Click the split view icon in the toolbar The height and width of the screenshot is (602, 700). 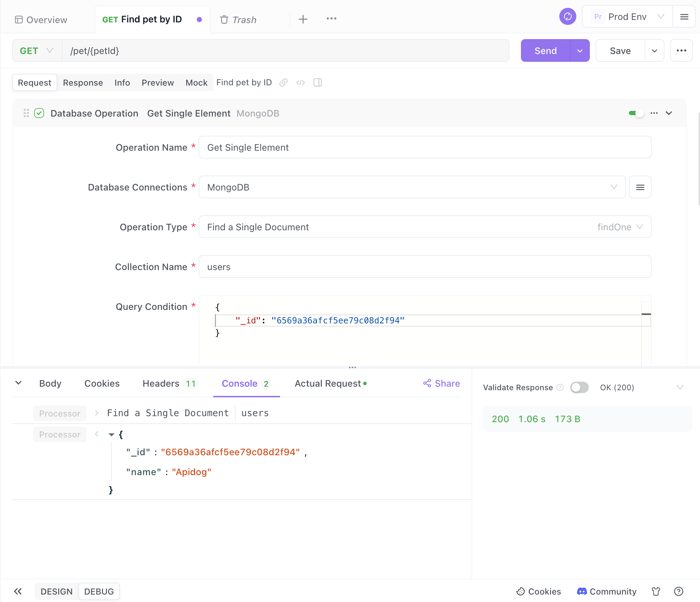click(x=318, y=82)
